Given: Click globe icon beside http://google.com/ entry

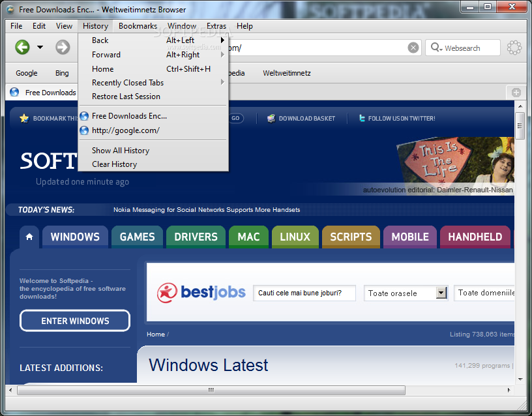Looking at the screenshot, I should (84, 130).
